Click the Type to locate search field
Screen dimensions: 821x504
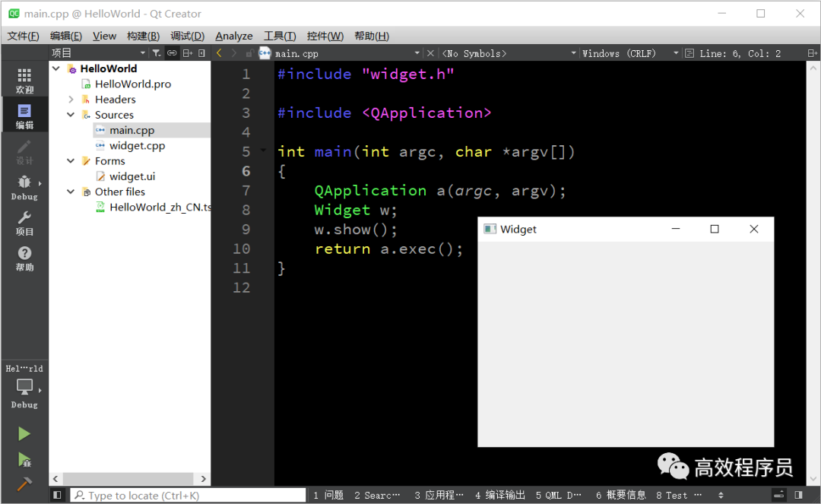tap(188, 495)
